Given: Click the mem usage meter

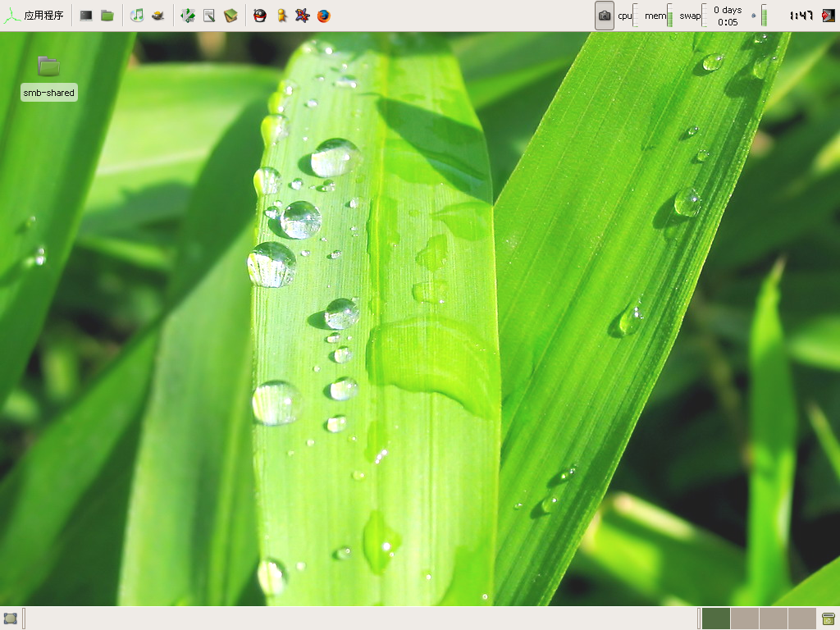Looking at the screenshot, I should pyautogui.click(x=659, y=16).
